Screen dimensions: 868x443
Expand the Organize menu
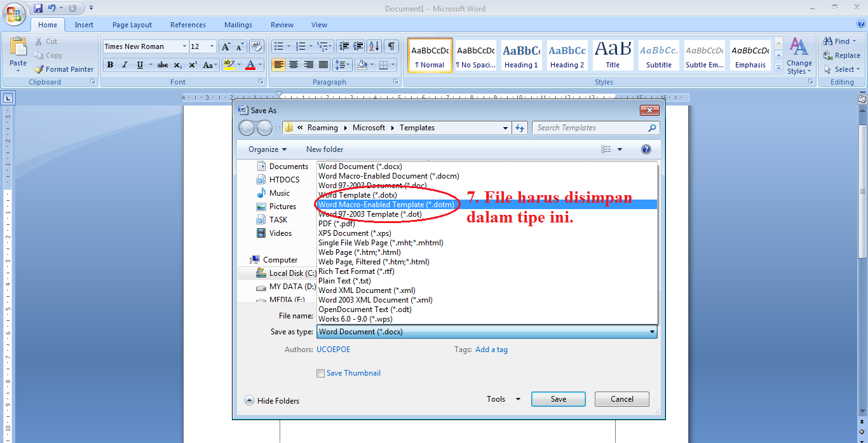pos(266,149)
